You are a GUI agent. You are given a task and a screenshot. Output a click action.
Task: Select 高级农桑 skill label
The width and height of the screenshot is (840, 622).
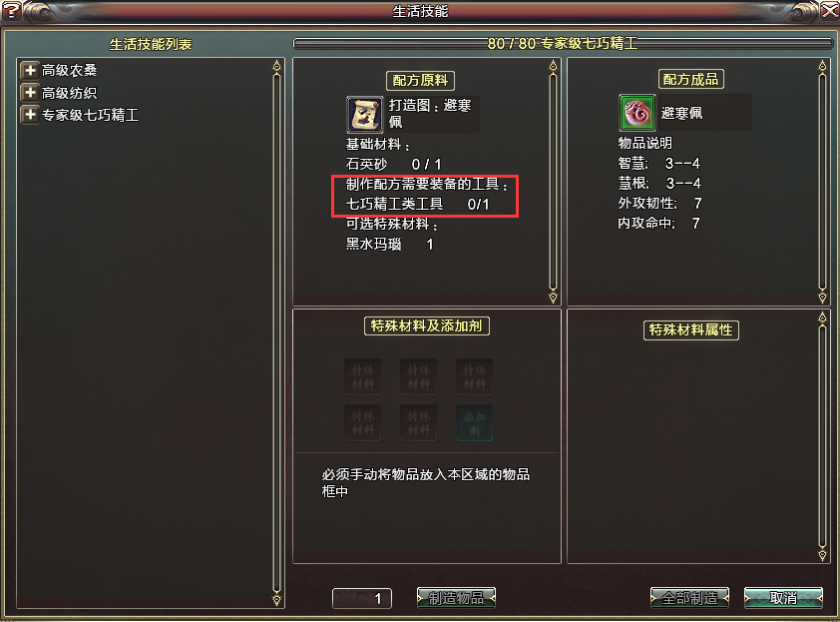coord(69,70)
